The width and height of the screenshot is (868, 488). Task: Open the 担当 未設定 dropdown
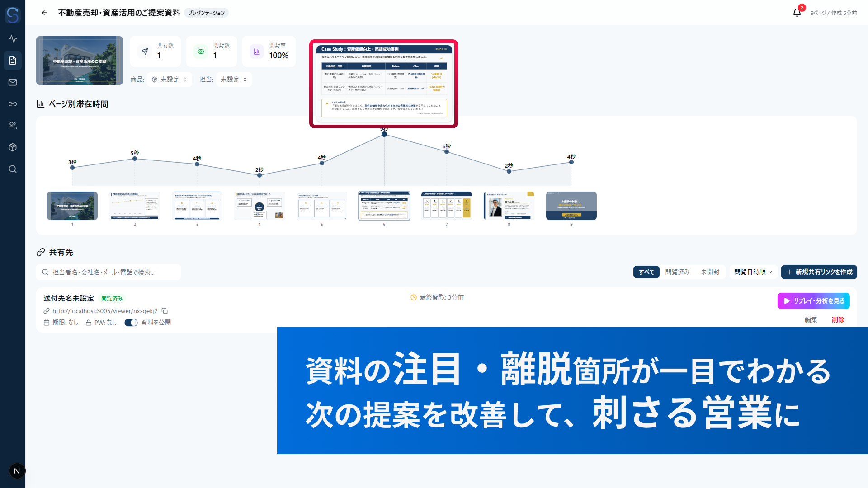click(x=234, y=80)
